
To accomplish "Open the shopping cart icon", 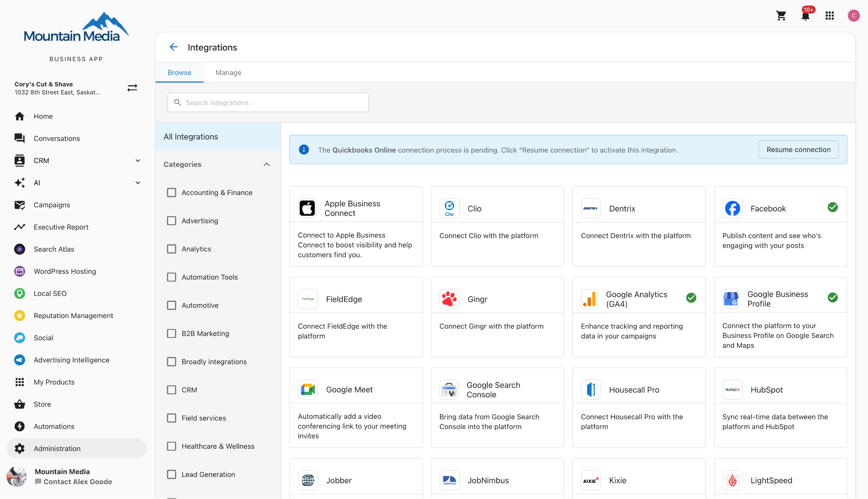I will tap(781, 15).
